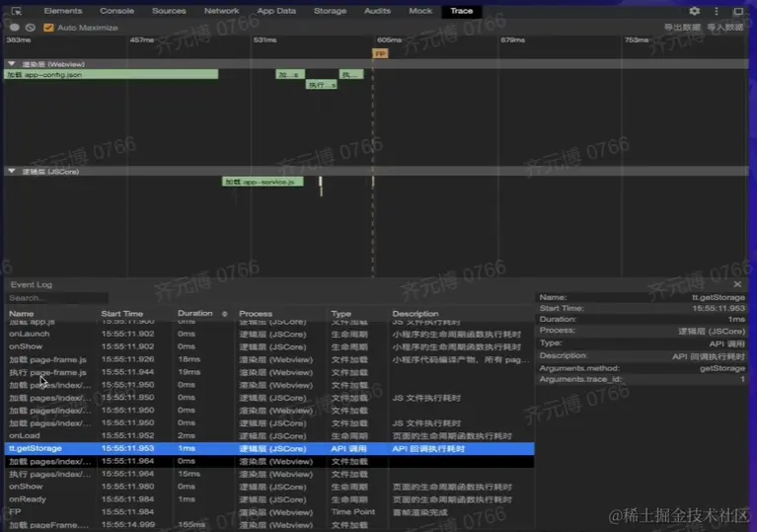Image resolution: width=757 pixels, height=532 pixels.
Task: Select the Trace tab
Action: point(462,11)
